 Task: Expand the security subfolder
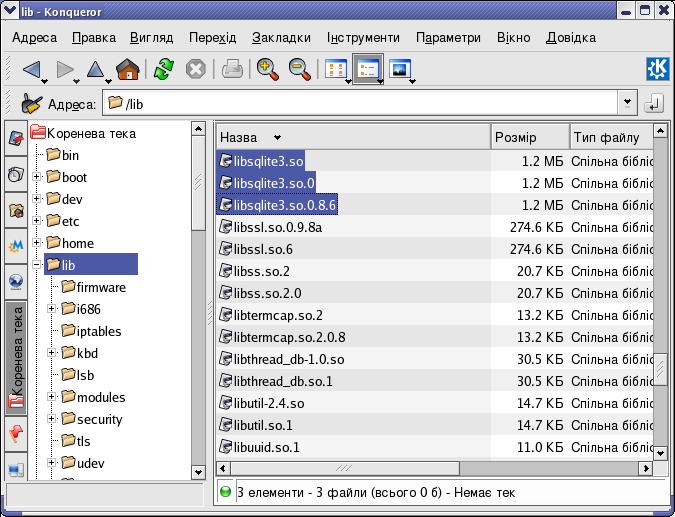51,418
